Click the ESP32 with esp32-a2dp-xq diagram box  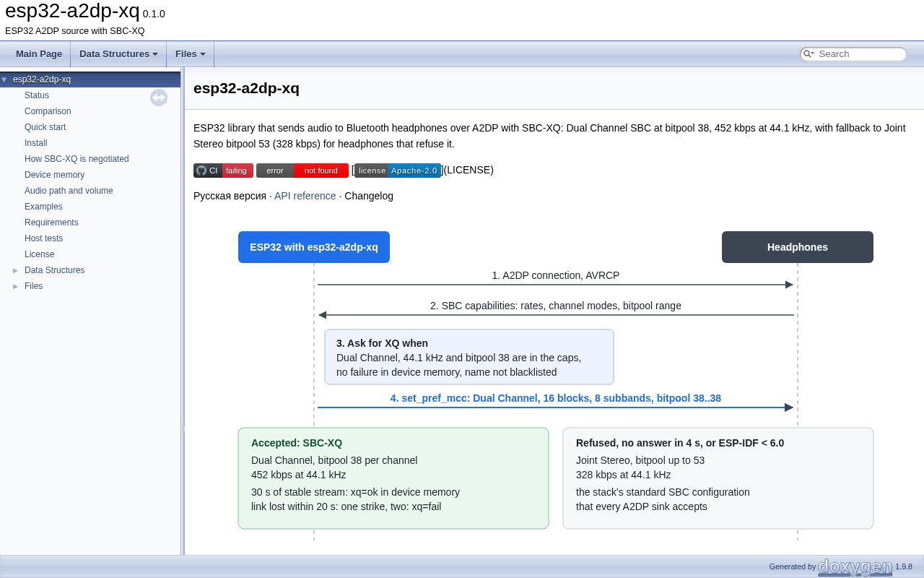tap(314, 247)
